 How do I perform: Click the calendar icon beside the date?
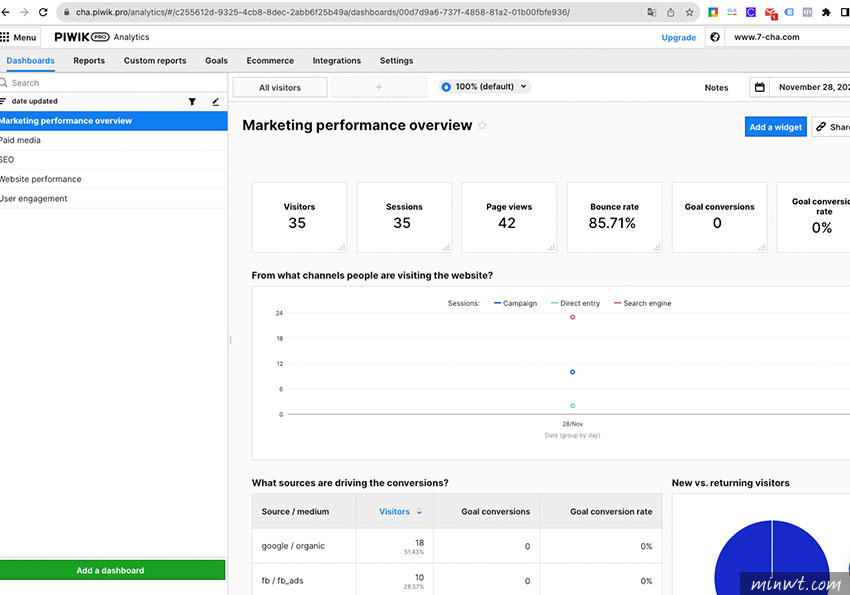[x=760, y=87]
